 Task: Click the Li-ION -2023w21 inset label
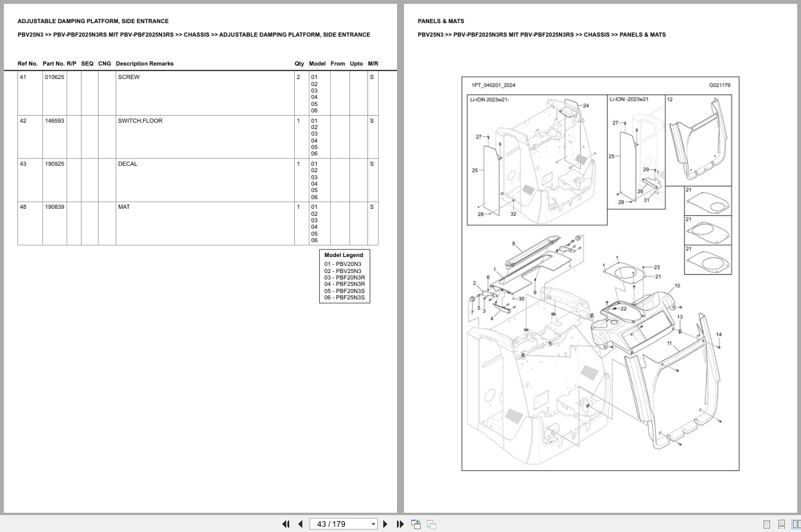click(x=629, y=100)
